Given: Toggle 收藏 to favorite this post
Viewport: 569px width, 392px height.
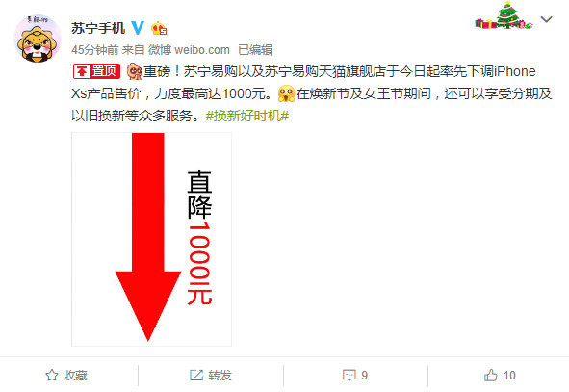Looking at the screenshot, I should [66, 375].
